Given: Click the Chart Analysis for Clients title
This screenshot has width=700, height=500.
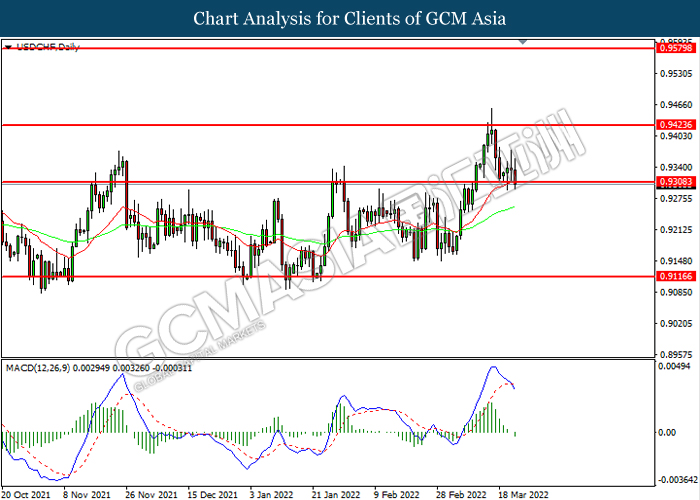Looking at the screenshot, I should (x=350, y=18).
